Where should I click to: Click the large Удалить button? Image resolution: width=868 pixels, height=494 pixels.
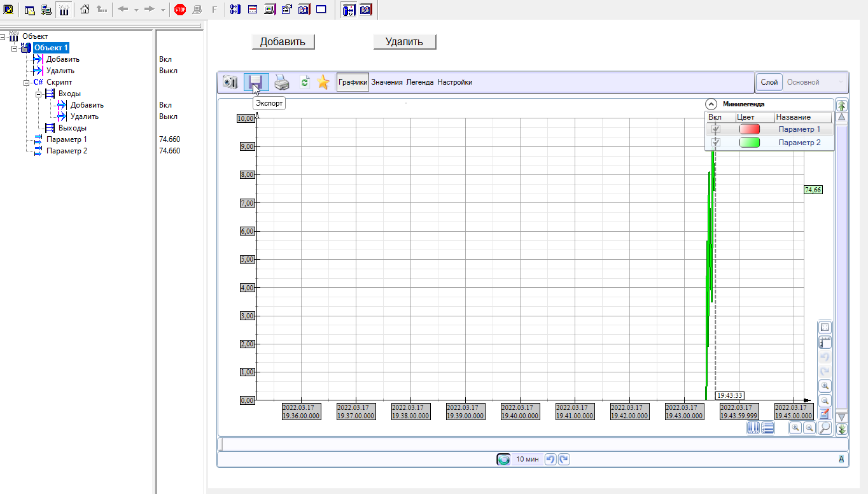(x=404, y=41)
